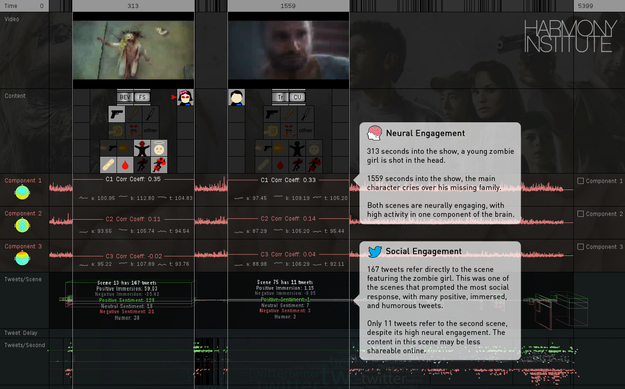
Task: Click the 5399 end time marker
Action: pyautogui.click(x=585, y=6)
